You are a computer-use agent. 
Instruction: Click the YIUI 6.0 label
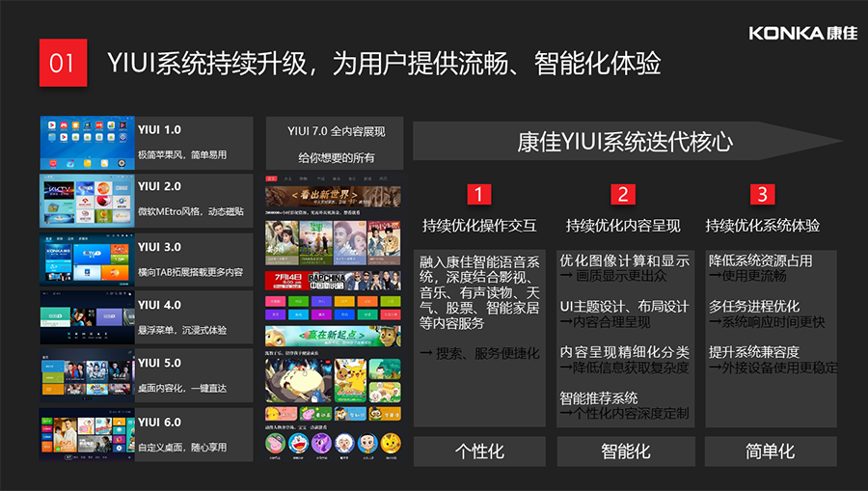pyautogui.click(x=159, y=423)
